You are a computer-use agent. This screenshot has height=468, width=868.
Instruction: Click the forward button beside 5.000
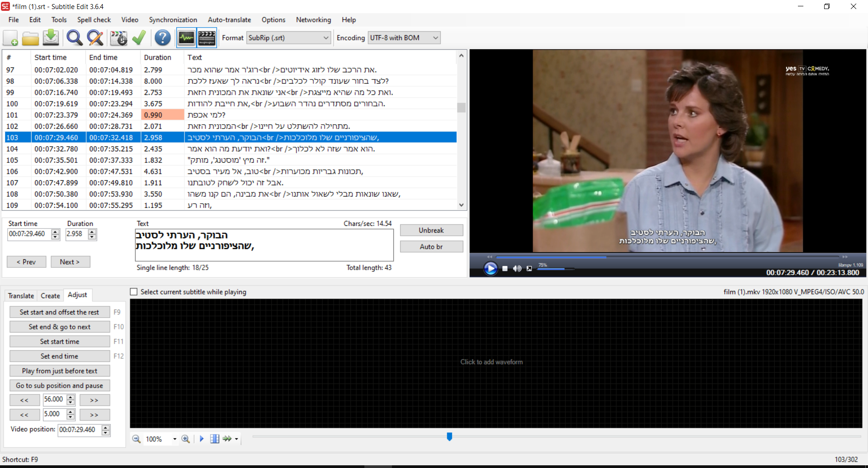[94, 415]
